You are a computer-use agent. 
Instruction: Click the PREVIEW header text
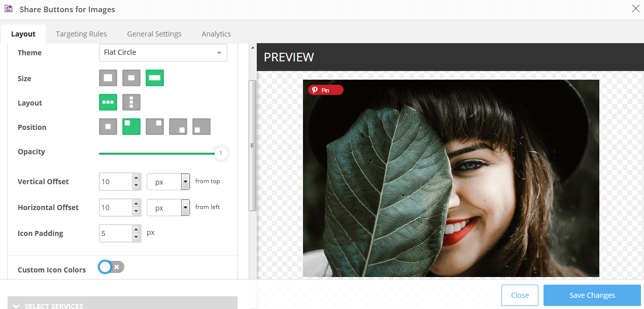[x=289, y=57]
